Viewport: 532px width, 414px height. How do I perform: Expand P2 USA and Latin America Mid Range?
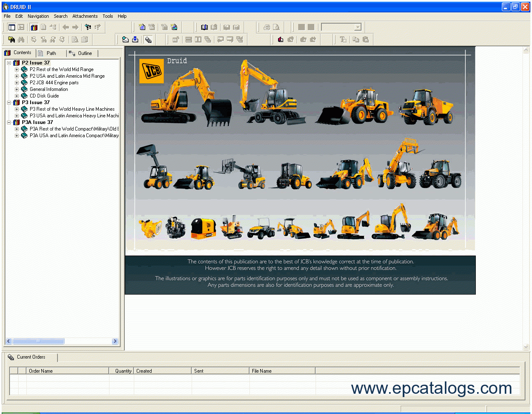coord(17,76)
